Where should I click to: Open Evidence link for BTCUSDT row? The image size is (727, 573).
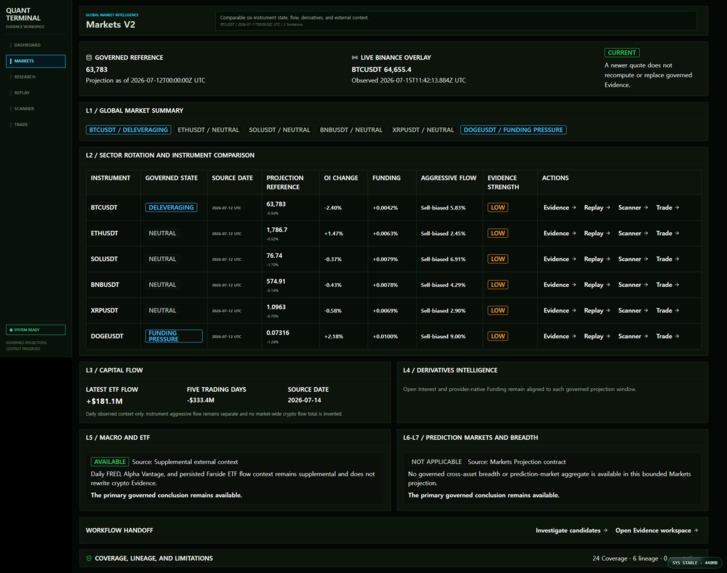pos(560,208)
